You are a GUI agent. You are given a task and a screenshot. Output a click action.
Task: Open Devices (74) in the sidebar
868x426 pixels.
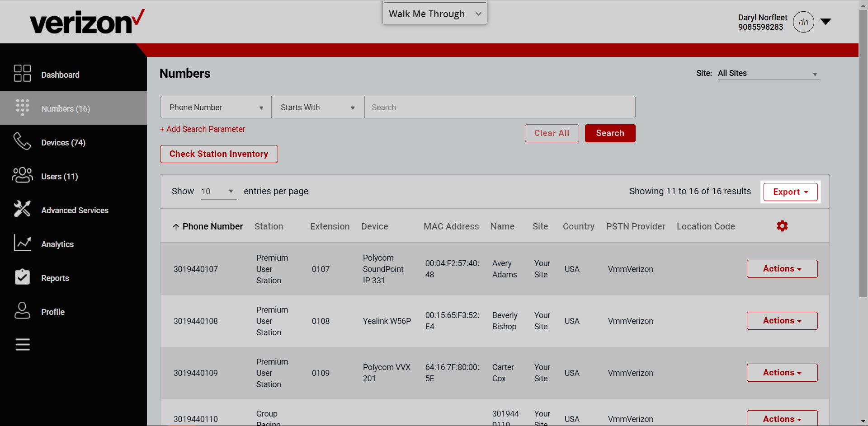click(73, 141)
